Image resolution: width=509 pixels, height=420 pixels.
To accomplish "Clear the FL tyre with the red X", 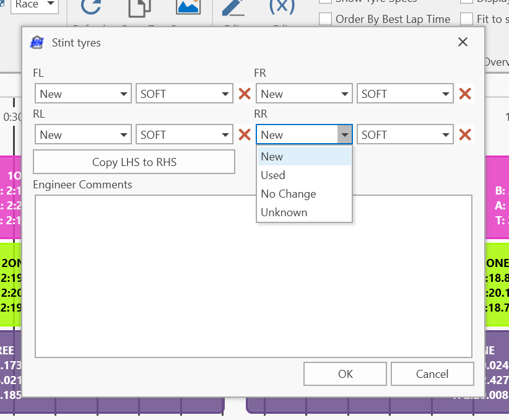I will [245, 94].
